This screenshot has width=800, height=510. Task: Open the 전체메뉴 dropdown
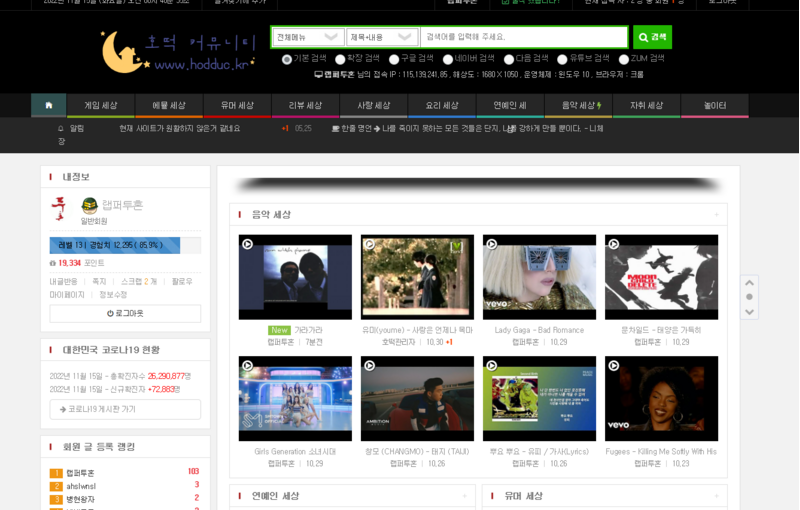[308, 37]
